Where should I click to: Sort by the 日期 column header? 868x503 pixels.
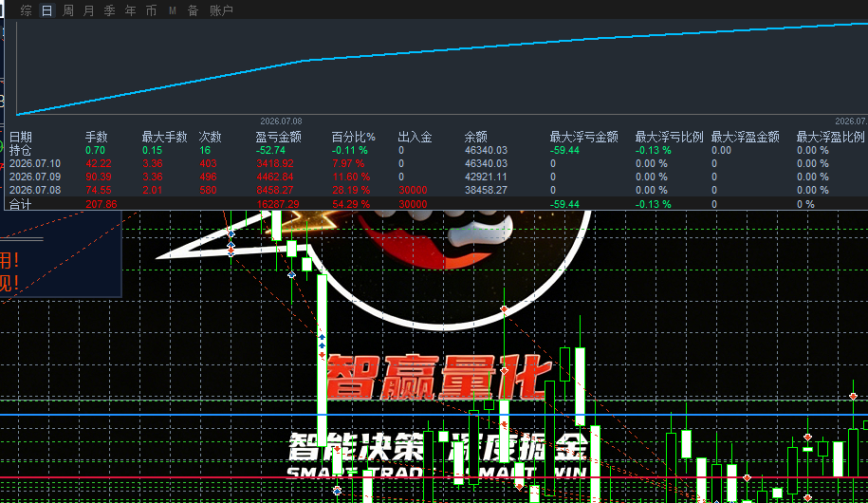21,137
